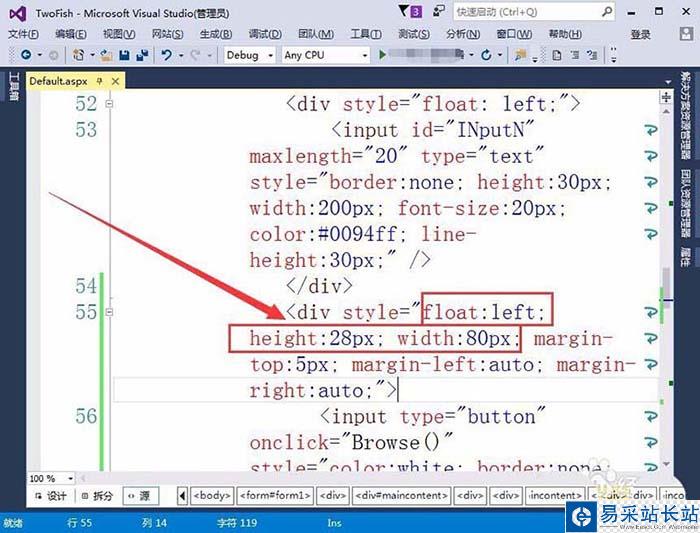Viewport: 700px width, 533px height.
Task: Open the 团队资源管理器 side tab
Action: coord(685,204)
